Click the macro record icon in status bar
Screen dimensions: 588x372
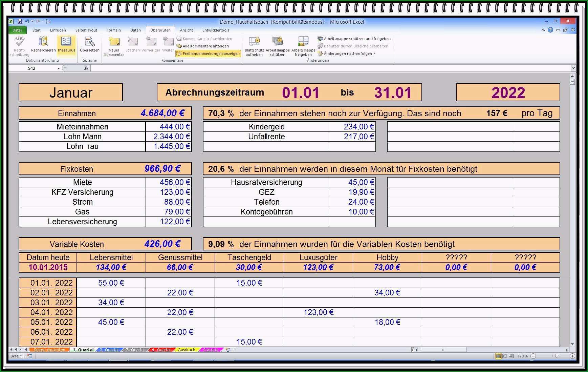click(29, 356)
